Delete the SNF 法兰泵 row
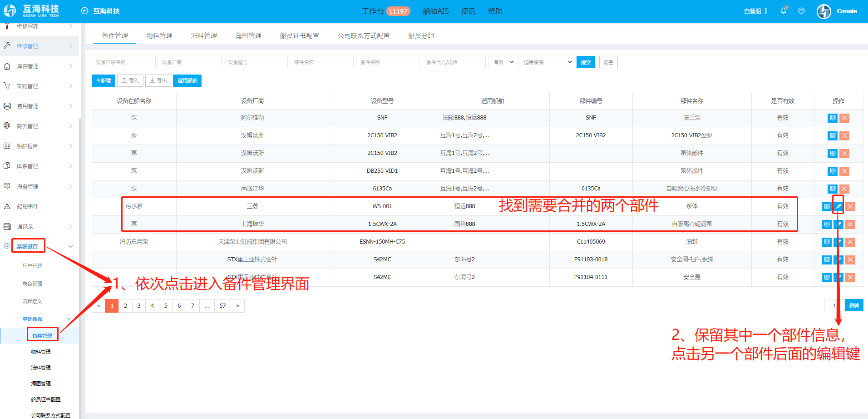The width and height of the screenshot is (868, 419). pos(844,118)
